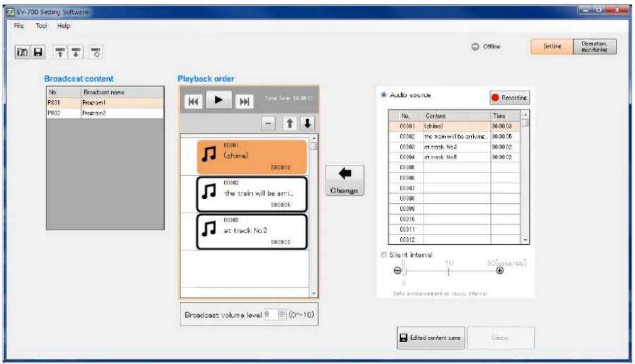Select audio row 'the train will be arriving'
Screen dimensions: 635x364
(x=454, y=137)
